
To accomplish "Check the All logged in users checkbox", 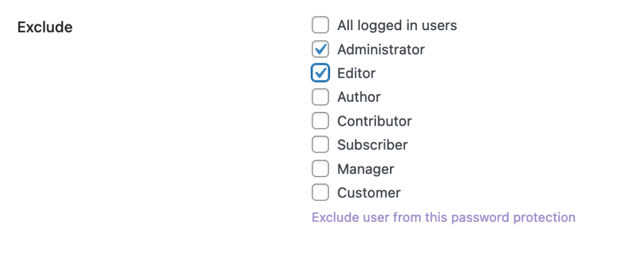I will 320,26.
